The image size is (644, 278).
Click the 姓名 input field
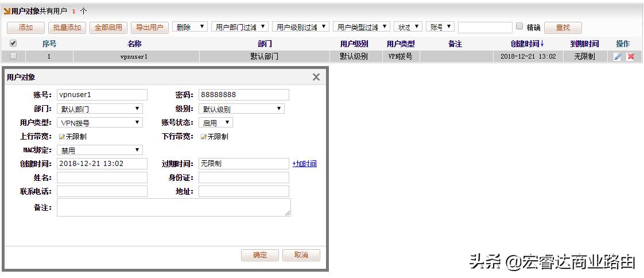pos(102,177)
